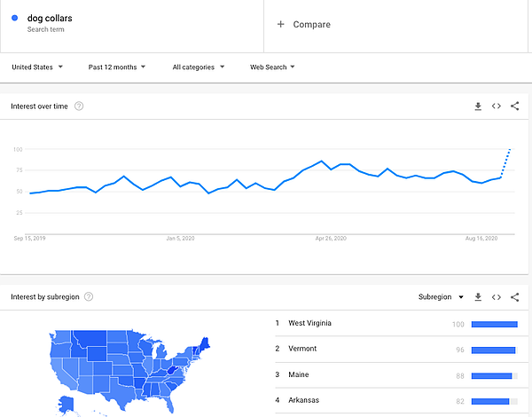Open help for Interest by subregion
The height and width of the screenshot is (417, 532).
point(89,297)
